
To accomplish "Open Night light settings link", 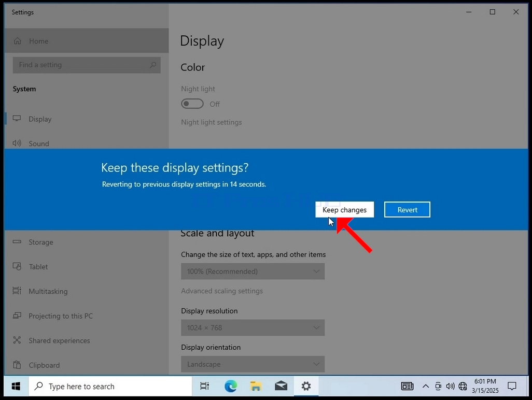I will pyautogui.click(x=212, y=122).
